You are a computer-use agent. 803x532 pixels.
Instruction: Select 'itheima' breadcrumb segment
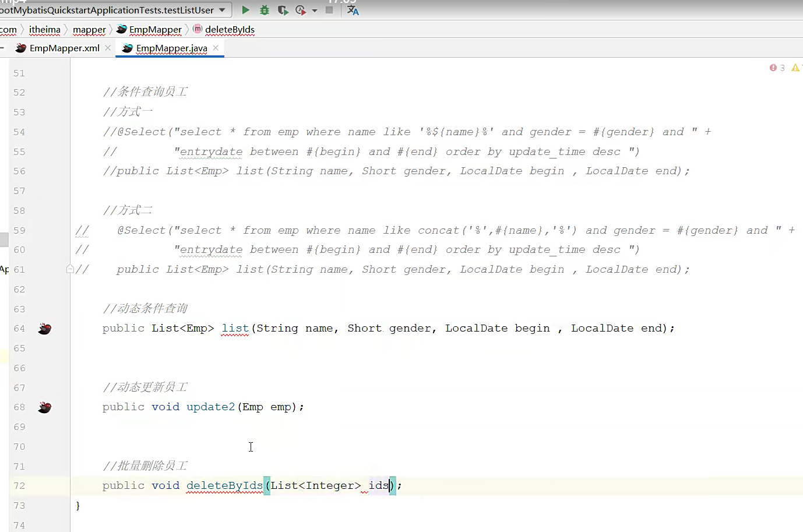point(45,30)
